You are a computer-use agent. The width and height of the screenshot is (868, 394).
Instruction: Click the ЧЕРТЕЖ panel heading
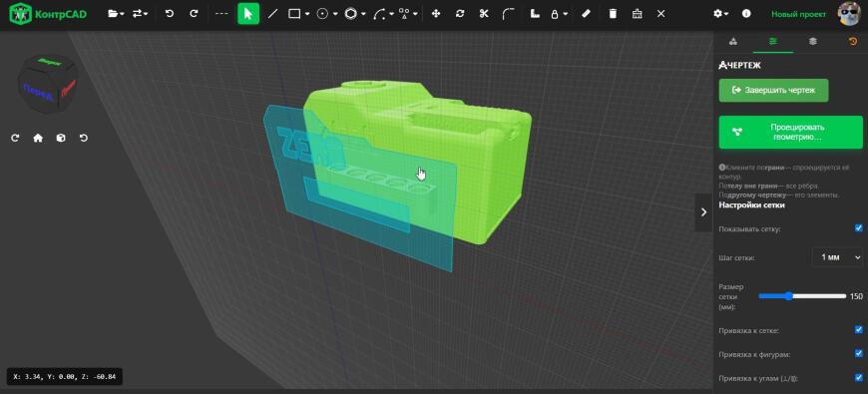(x=739, y=65)
